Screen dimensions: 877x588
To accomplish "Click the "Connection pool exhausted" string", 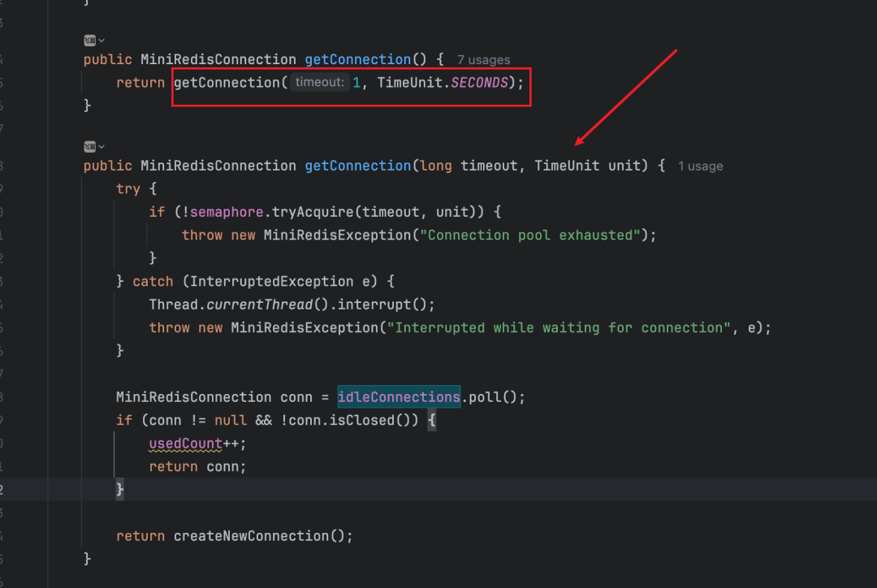I will (529, 235).
